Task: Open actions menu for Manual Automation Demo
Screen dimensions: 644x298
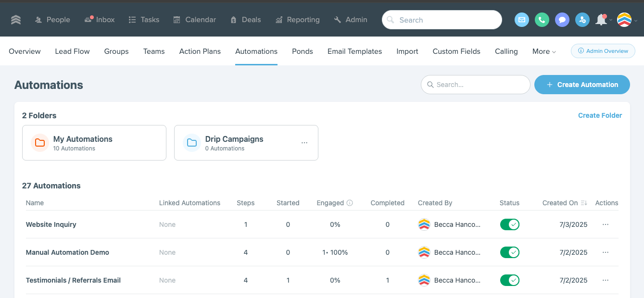Action: 606,252
